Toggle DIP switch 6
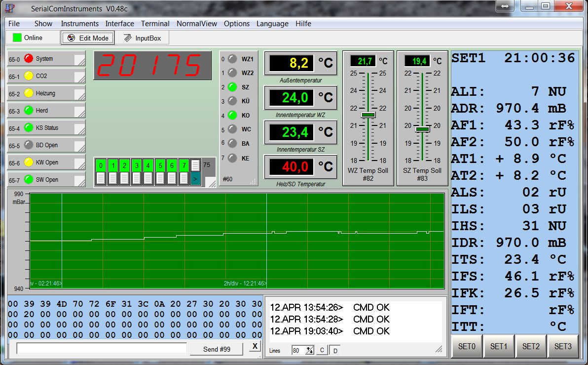588x365 pixels. (172, 172)
